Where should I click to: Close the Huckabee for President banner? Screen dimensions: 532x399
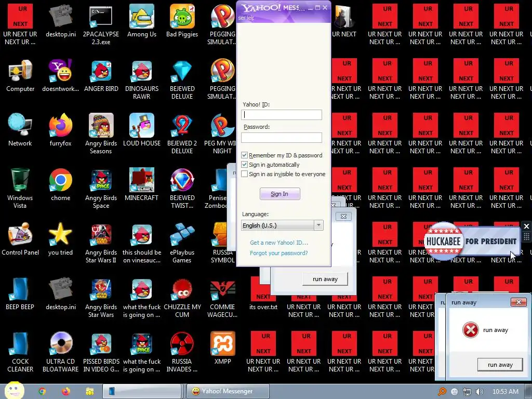tap(526, 227)
